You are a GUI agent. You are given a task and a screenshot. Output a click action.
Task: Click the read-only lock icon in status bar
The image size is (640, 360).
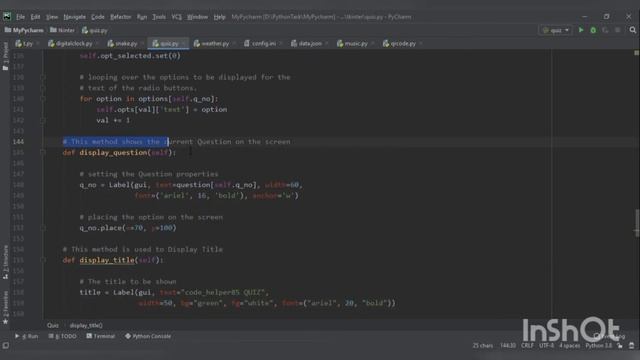click(x=620, y=346)
